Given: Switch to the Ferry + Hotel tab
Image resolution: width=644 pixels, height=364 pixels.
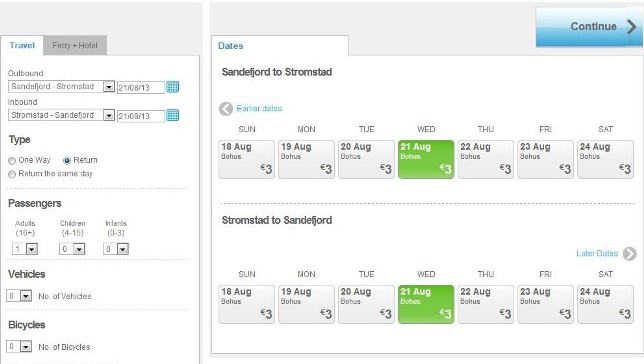Looking at the screenshot, I should coord(75,45).
